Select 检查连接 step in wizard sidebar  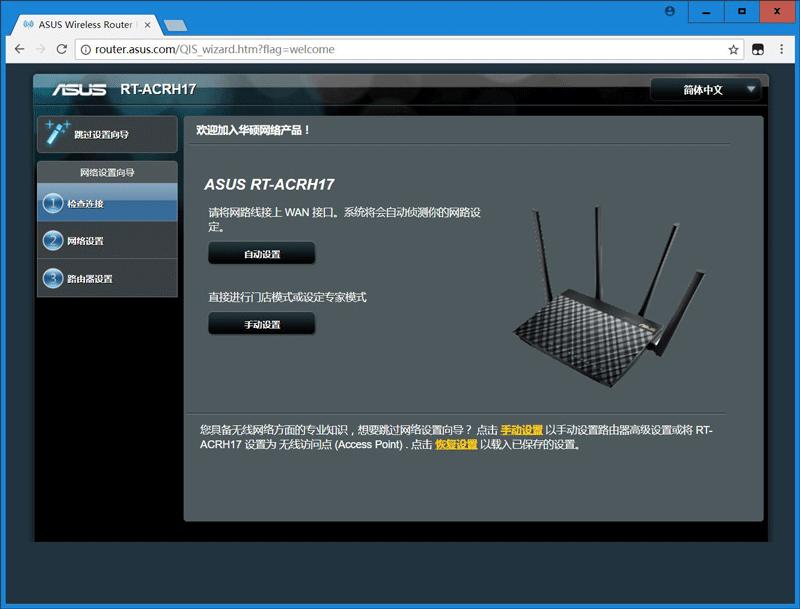coord(107,203)
